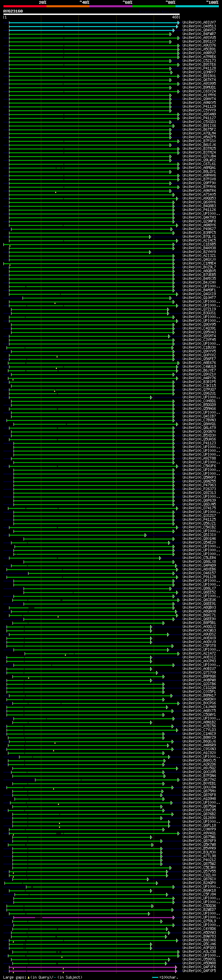Image resolution: width=222 pixels, height=980 pixels.
Task: Open hit UniRef100_P41129
Action: click(199, 106)
